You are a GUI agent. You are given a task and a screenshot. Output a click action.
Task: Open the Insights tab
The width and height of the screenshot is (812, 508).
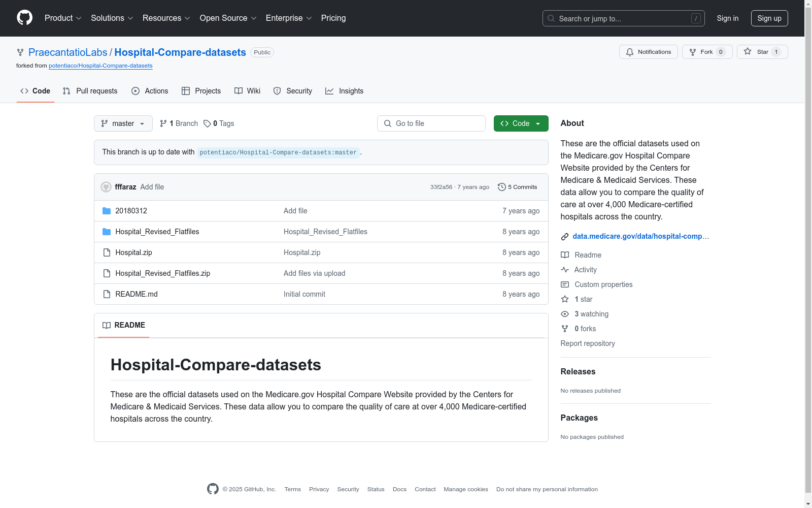(345, 91)
